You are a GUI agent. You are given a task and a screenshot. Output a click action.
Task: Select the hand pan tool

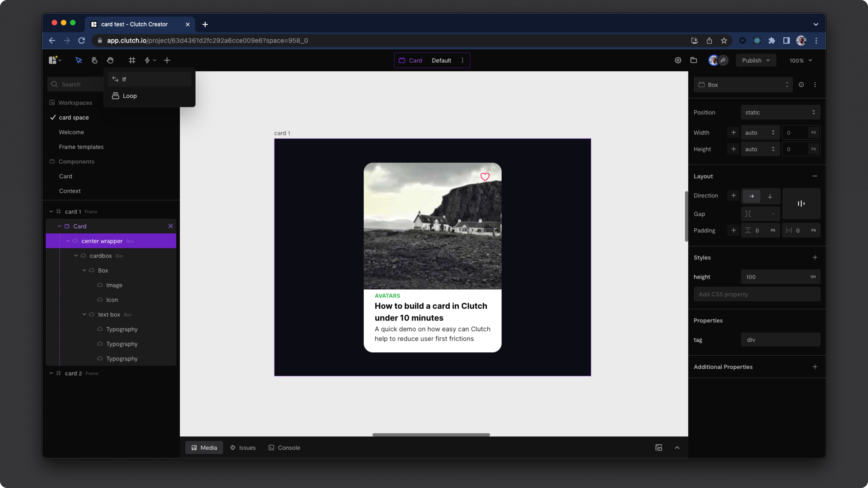point(110,60)
